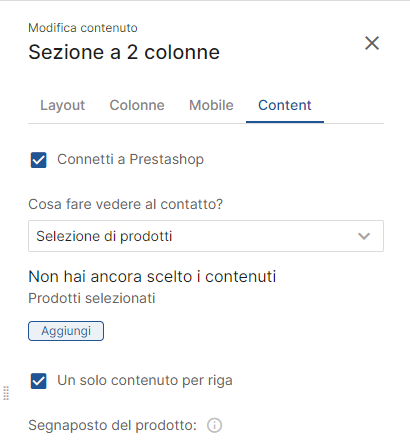Click the Segnaposto del prodotto label
The image size is (410, 445).
click(112, 425)
